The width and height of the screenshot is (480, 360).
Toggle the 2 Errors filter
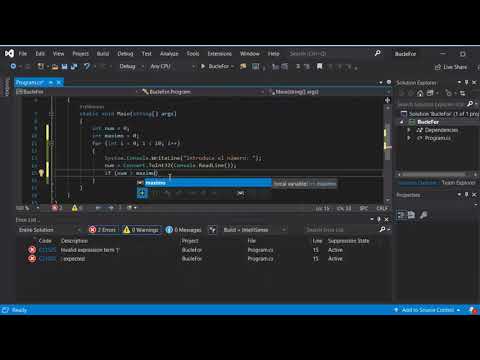[103, 230]
